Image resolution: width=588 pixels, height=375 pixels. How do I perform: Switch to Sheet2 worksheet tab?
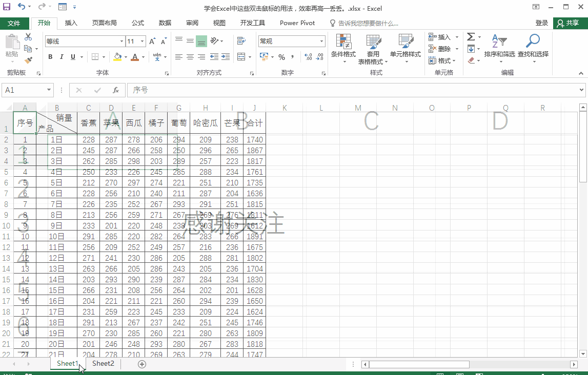click(x=103, y=363)
